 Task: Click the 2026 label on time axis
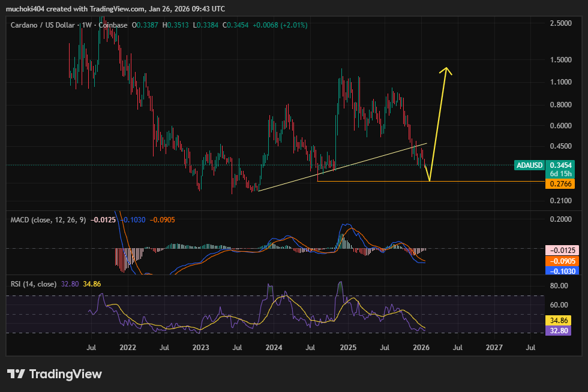[421, 347]
